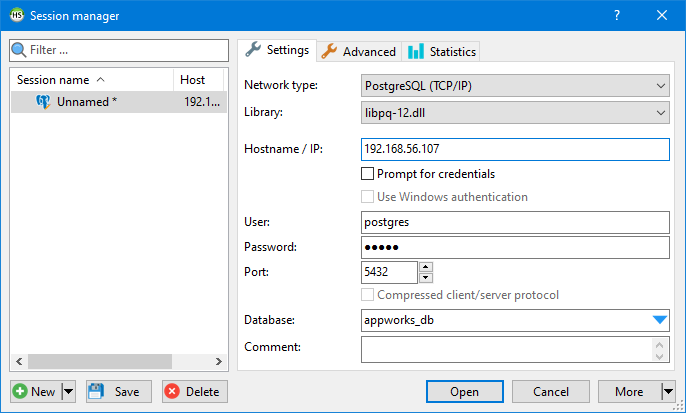686x413 pixels.
Task: Click the More button
Action: click(x=630, y=391)
